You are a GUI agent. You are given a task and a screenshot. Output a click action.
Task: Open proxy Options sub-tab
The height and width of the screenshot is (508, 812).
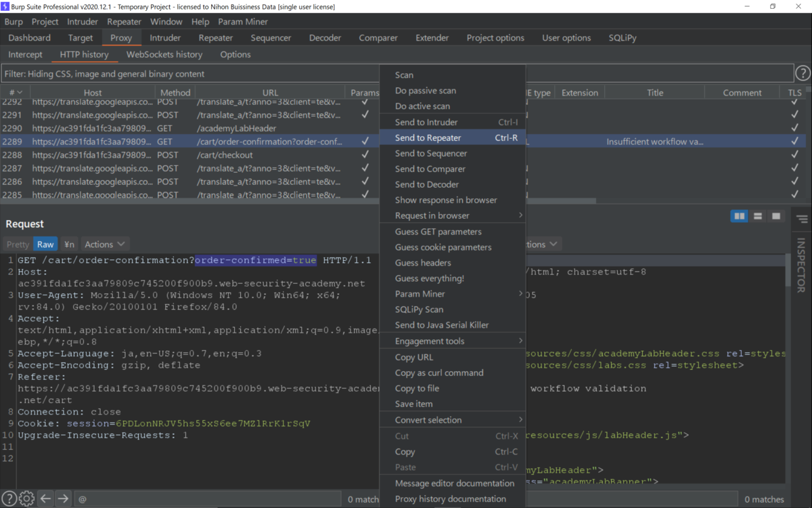[x=235, y=54]
